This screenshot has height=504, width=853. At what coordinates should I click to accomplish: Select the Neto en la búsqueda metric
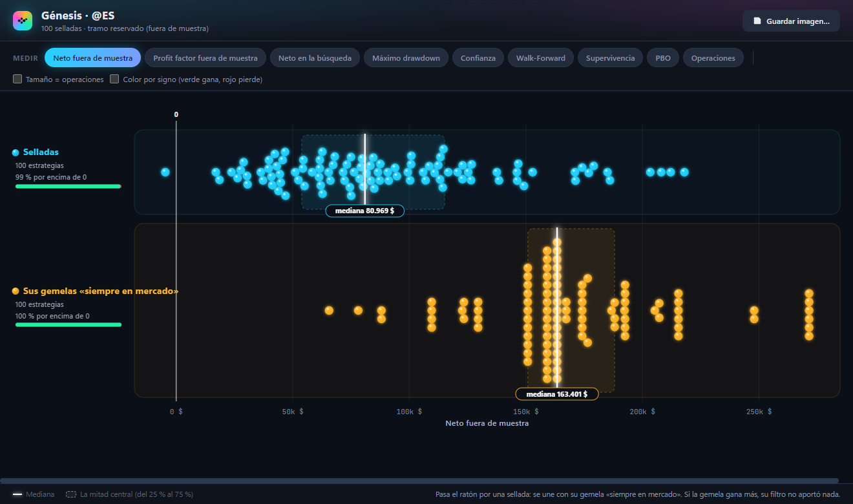click(315, 58)
